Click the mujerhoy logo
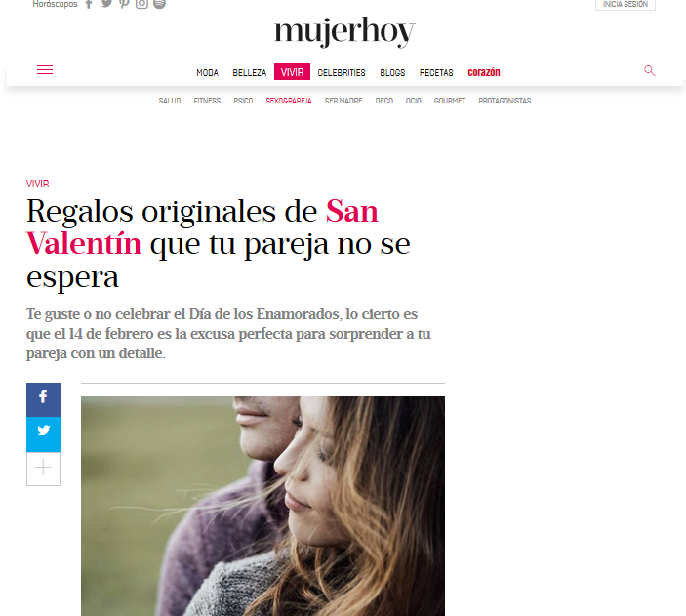Image resolution: width=686 pixels, height=616 pixels. (344, 32)
